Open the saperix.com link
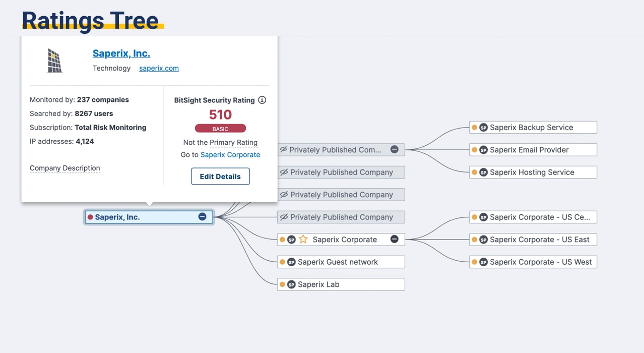 coord(159,68)
